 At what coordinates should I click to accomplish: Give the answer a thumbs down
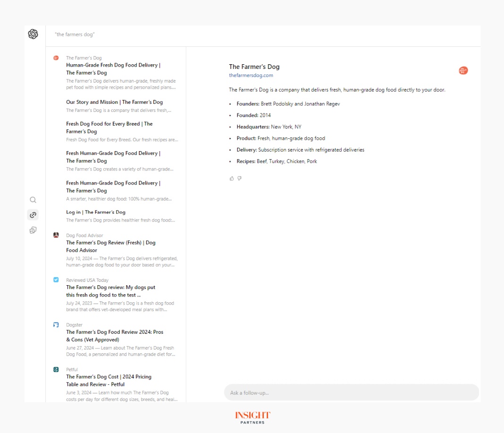(x=239, y=178)
